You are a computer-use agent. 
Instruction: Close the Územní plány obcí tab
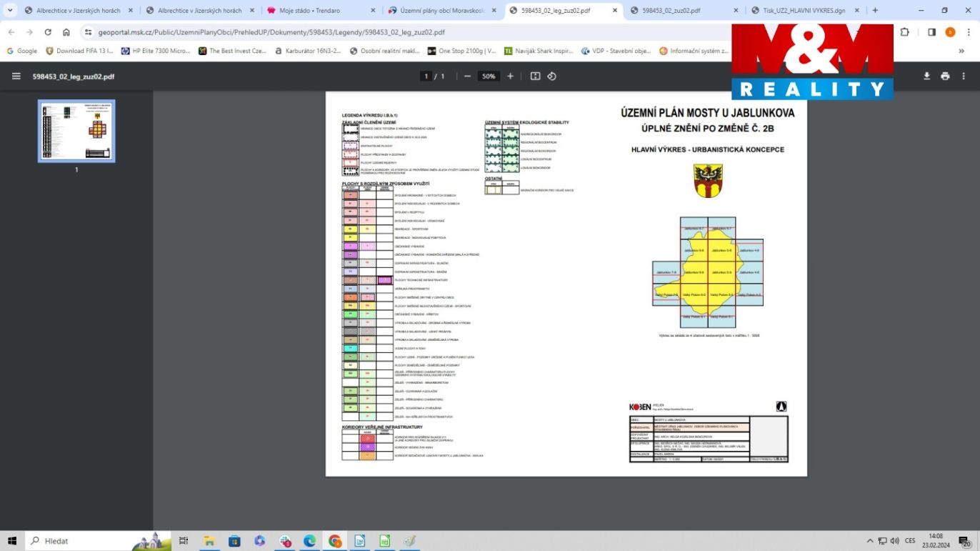click(x=494, y=11)
